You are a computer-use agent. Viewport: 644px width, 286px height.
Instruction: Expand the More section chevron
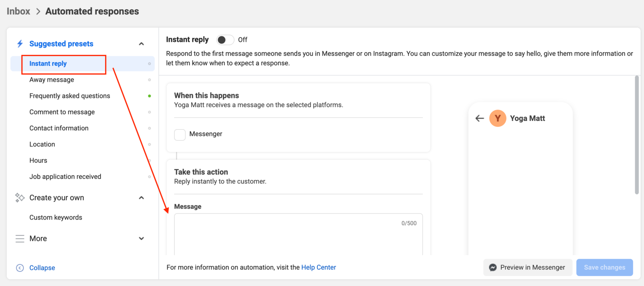click(141, 238)
